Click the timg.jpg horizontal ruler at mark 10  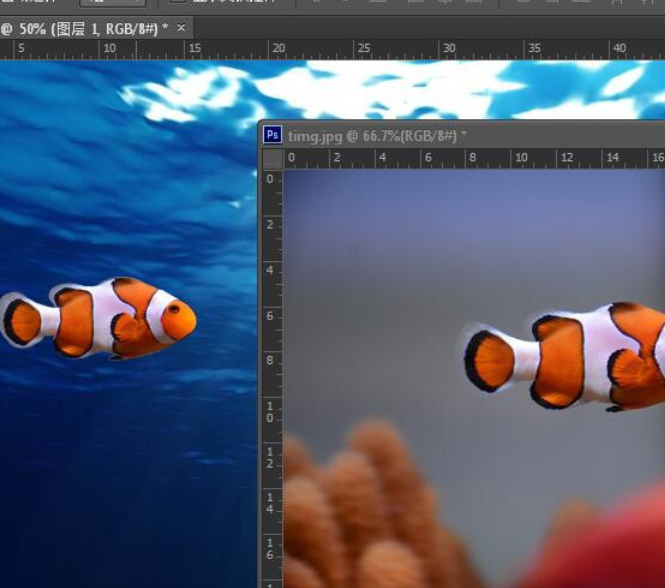pyautogui.click(x=521, y=159)
